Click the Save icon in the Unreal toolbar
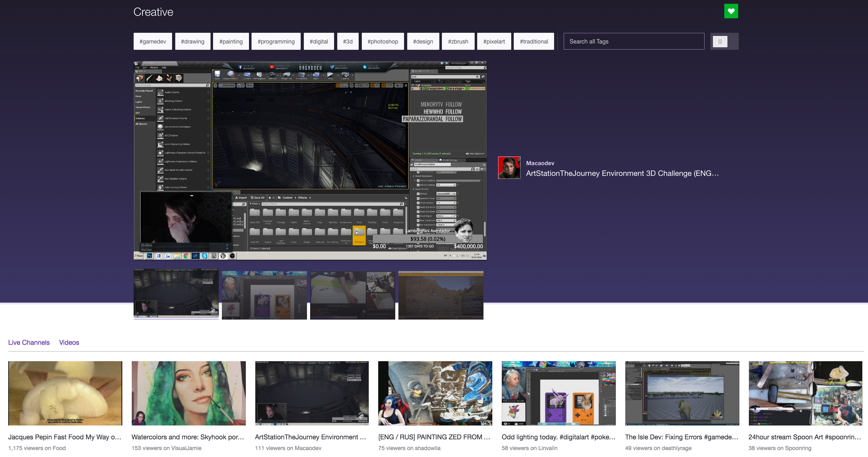Viewport: 868px width, 457px height. click(x=217, y=75)
